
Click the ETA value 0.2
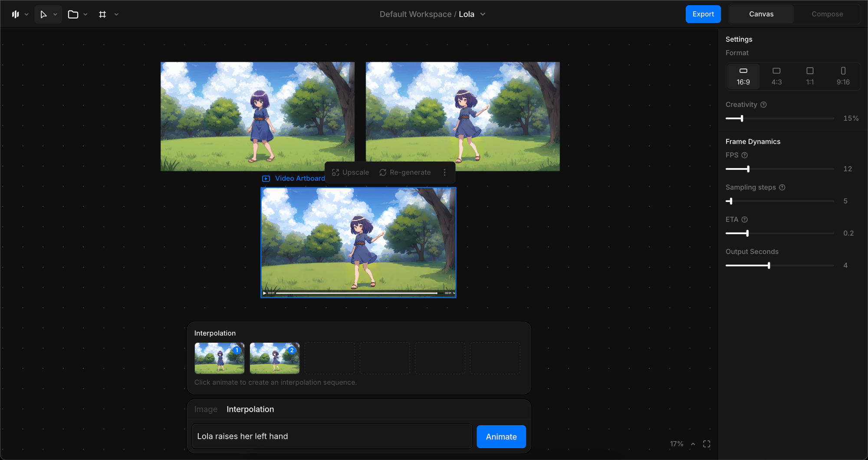pos(848,233)
